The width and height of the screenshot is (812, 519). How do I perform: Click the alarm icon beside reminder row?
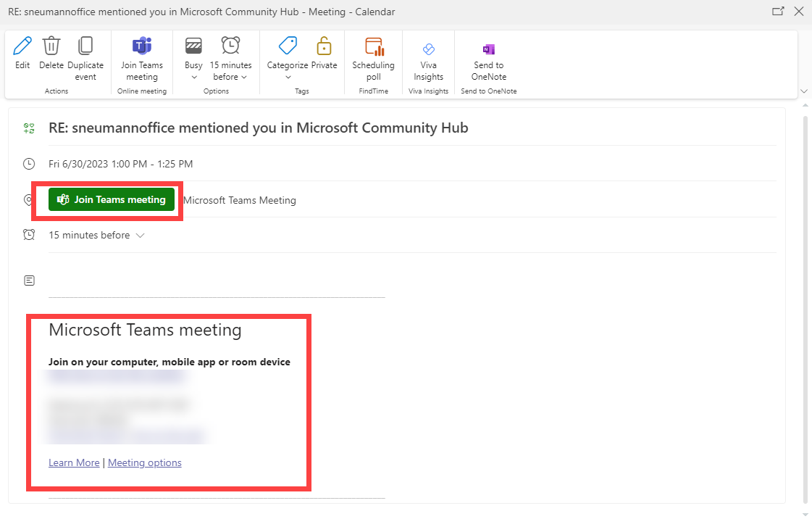[29, 235]
